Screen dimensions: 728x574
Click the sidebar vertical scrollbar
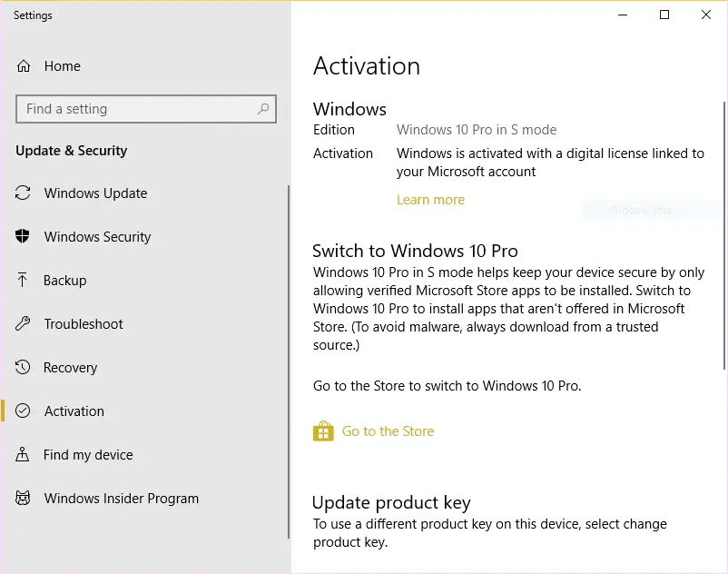coord(289,361)
